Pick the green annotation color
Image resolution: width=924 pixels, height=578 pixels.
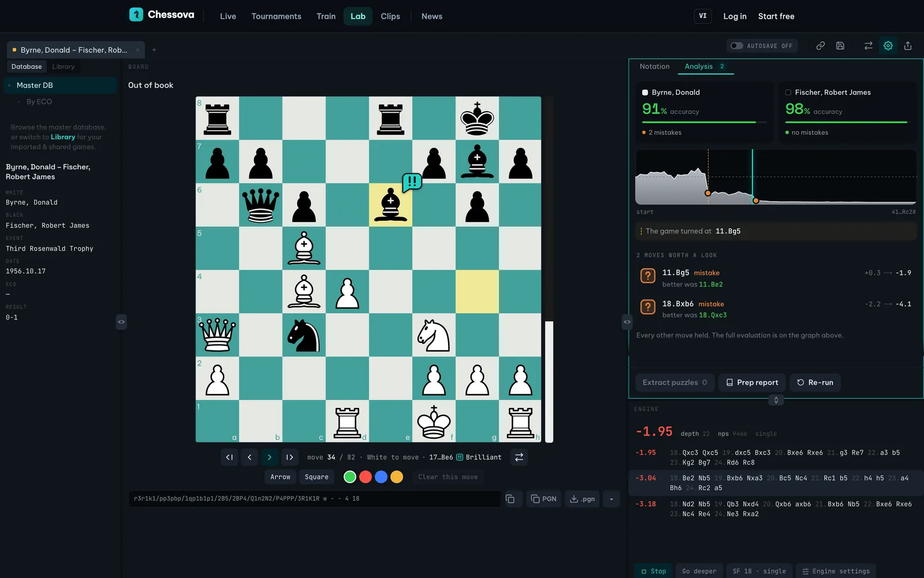(x=349, y=477)
